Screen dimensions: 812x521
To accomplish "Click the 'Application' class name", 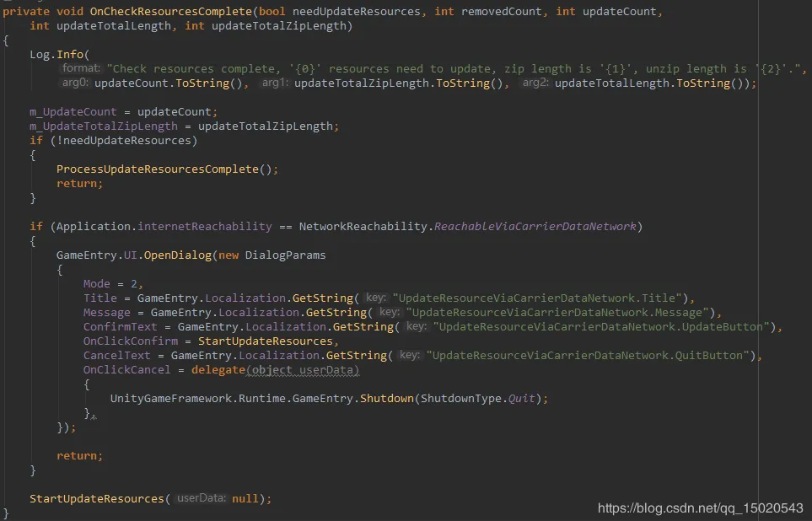I will tap(94, 226).
